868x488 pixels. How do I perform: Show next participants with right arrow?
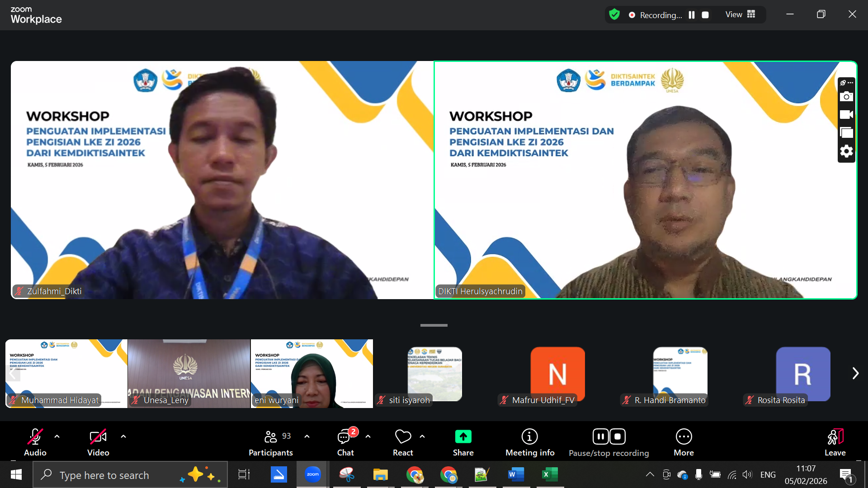pyautogui.click(x=855, y=373)
